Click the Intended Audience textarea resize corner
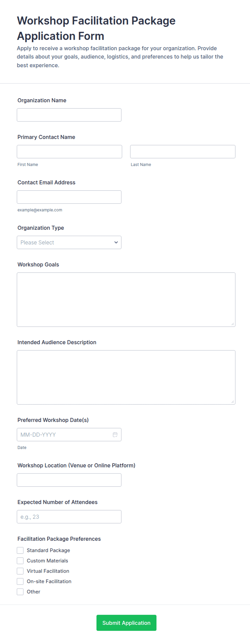The width and height of the screenshot is (250, 644). (233, 402)
